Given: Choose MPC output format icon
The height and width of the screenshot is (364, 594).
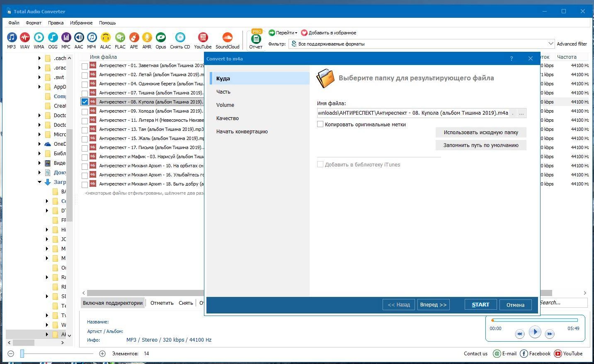Looking at the screenshot, I should click(66, 38).
